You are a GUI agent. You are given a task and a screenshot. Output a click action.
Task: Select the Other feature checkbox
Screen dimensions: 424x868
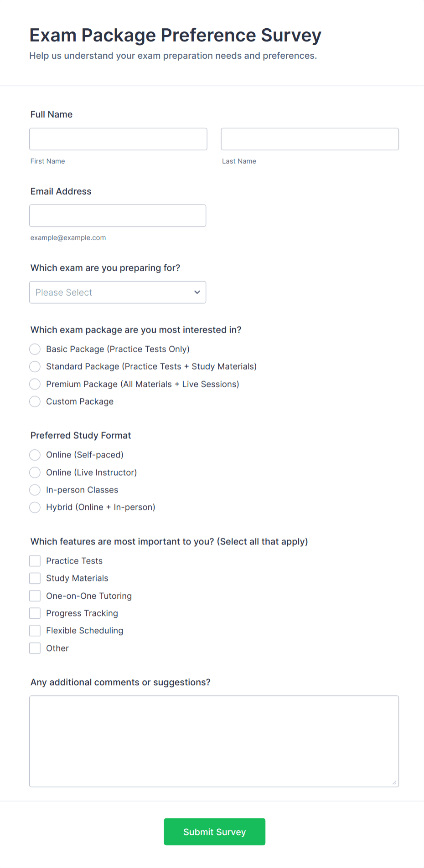(x=35, y=648)
